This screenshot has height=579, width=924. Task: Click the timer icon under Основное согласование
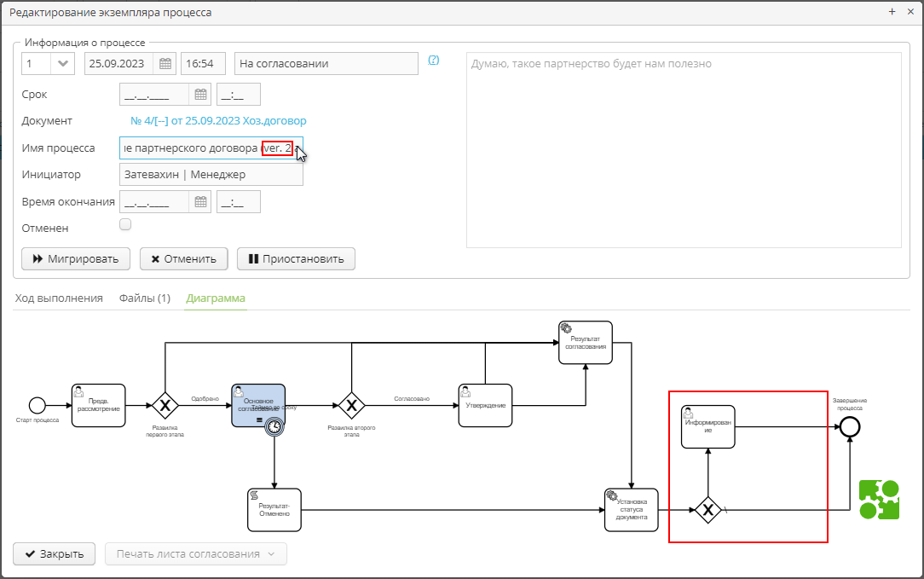click(273, 426)
